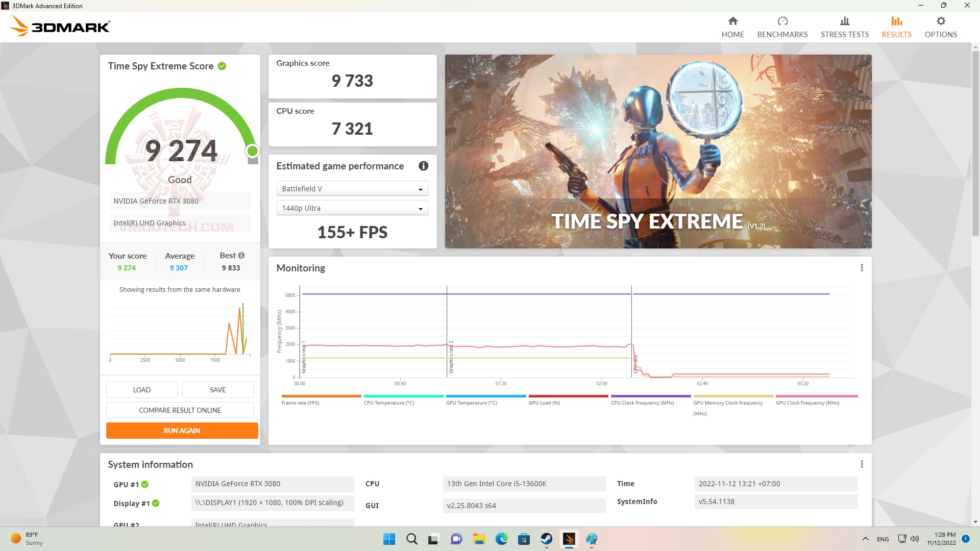Open the Benchmarks gauge icon

point(782,21)
